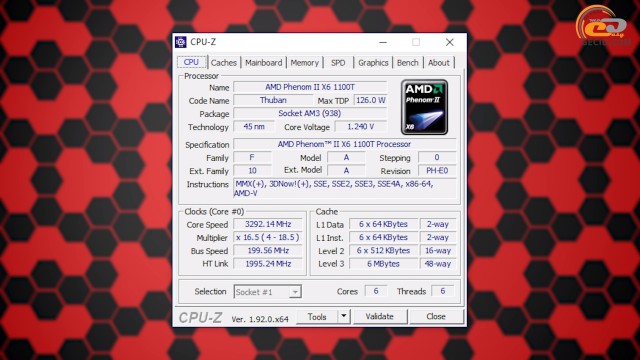
Task: Open the Memory tab
Action: (x=304, y=62)
